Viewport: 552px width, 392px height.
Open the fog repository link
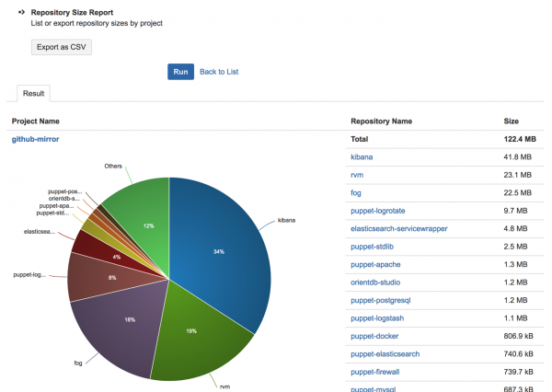click(356, 193)
